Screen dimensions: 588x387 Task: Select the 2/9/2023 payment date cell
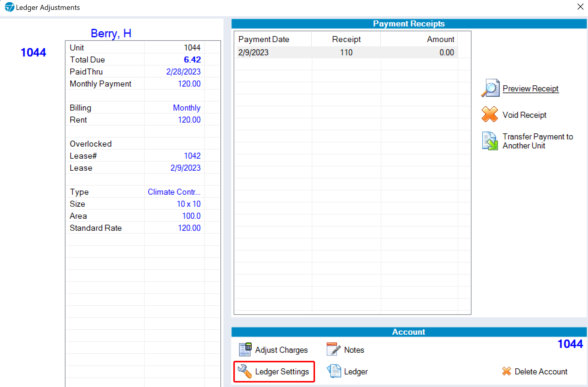(x=253, y=53)
